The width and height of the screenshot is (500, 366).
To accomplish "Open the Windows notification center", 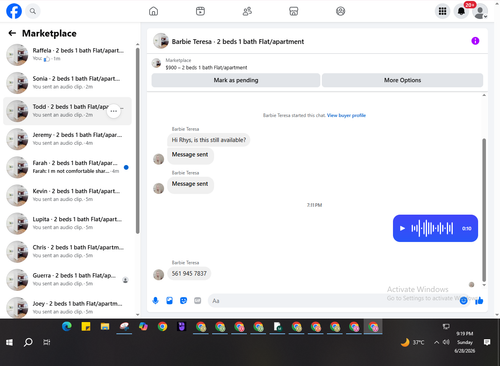I will click(487, 342).
